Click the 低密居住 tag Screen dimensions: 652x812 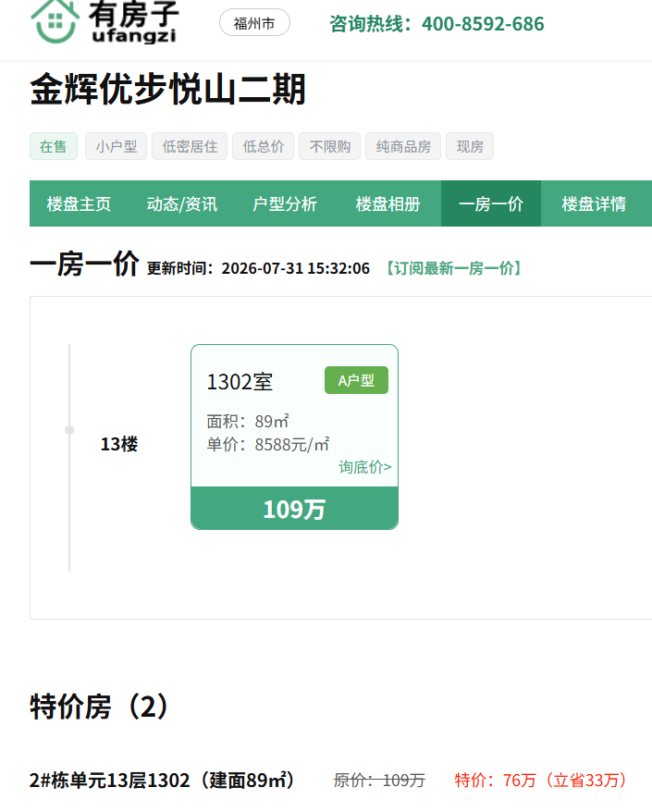(x=190, y=146)
